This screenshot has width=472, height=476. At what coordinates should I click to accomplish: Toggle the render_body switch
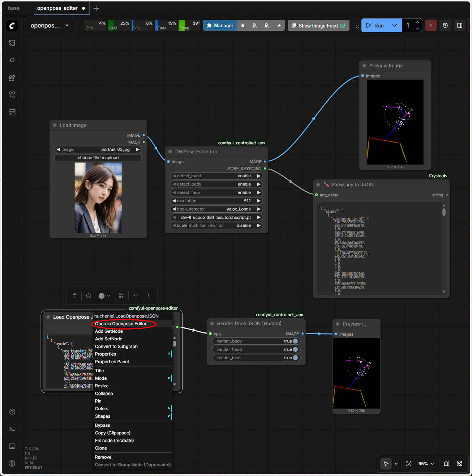click(295, 341)
